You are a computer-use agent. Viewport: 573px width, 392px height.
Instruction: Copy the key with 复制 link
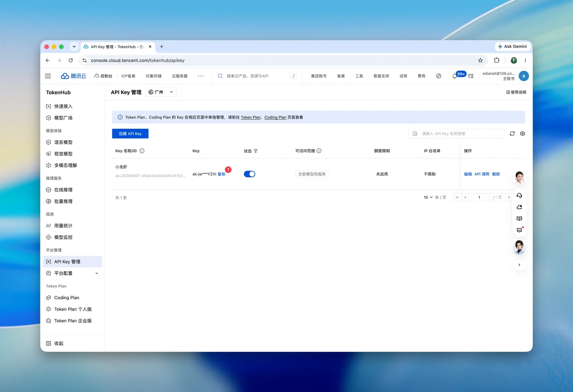pos(221,174)
